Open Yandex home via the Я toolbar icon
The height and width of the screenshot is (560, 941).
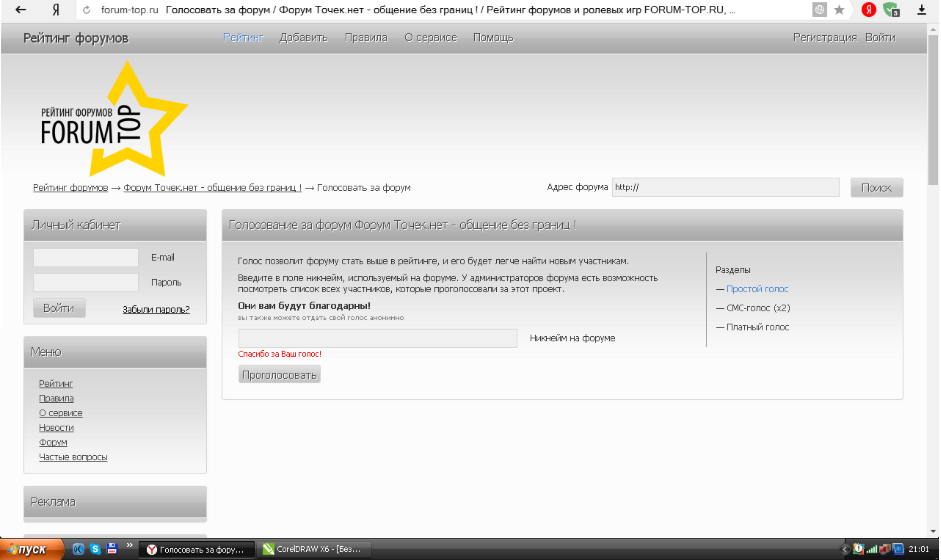click(56, 10)
